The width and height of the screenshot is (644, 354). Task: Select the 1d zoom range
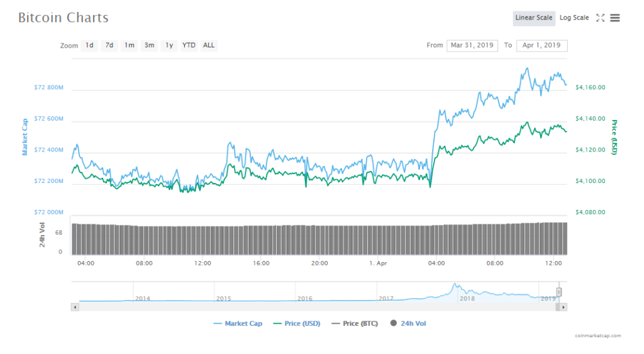pyautogui.click(x=89, y=45)
